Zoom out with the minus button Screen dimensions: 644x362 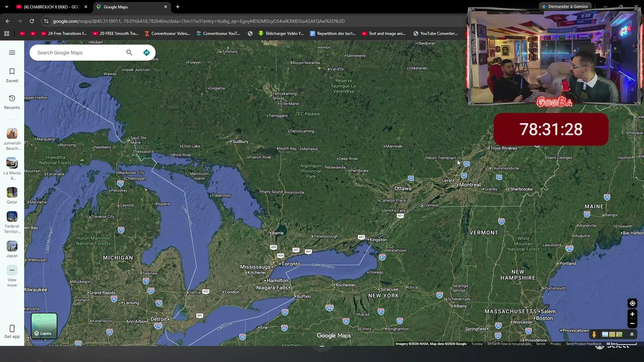coord(632,323)
